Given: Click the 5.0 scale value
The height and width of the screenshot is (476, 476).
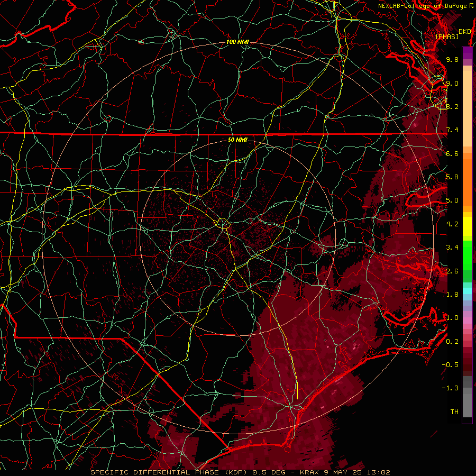Looking at the screenshot, I should point(452,200).
